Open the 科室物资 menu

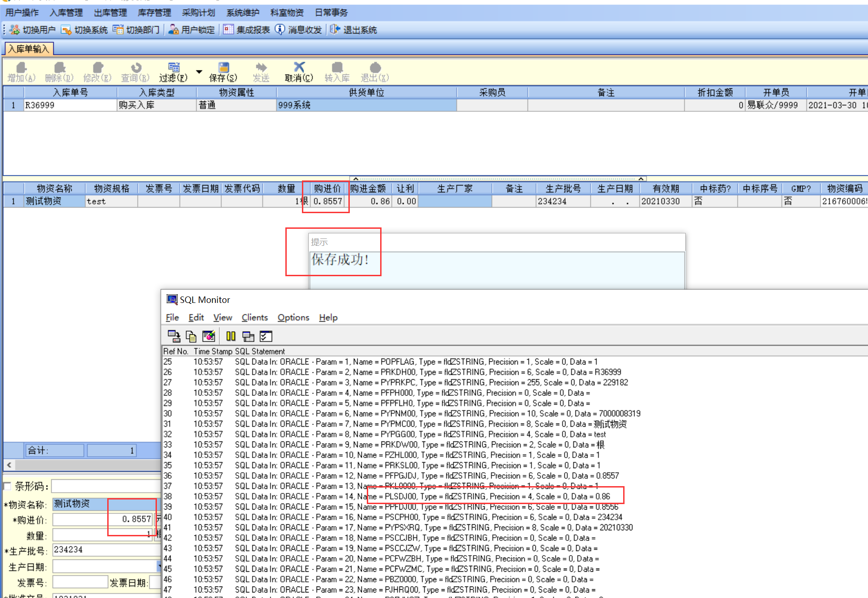[x=287, y=13]
